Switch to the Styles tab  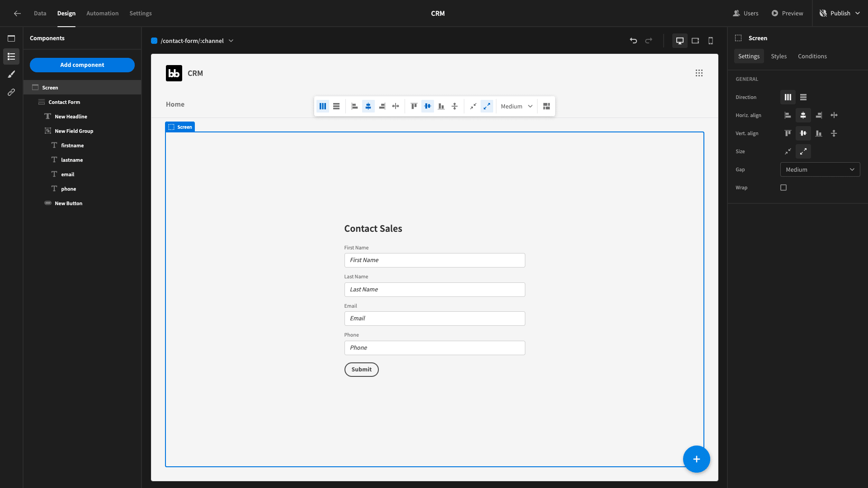click(x=779, y=56)
